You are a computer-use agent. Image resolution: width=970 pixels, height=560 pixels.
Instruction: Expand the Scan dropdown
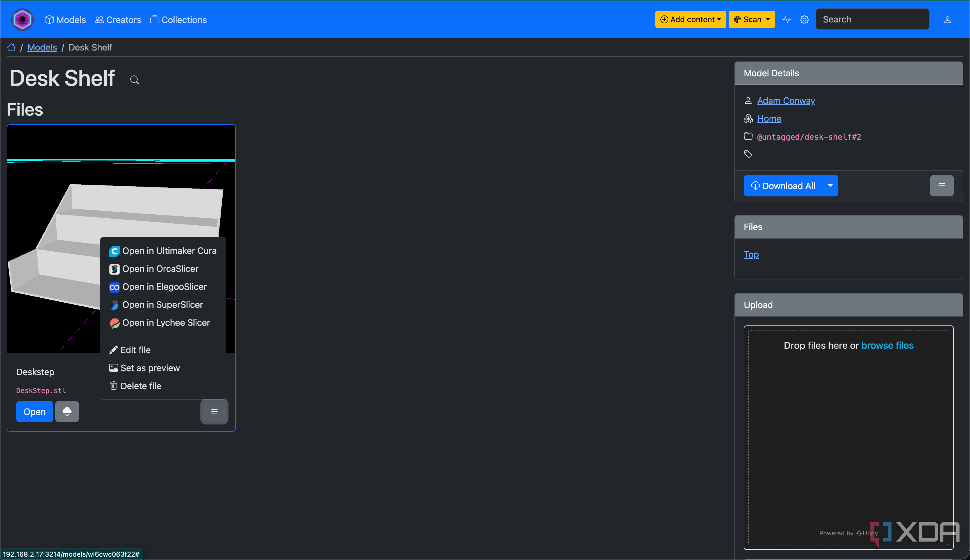(751, 19)
